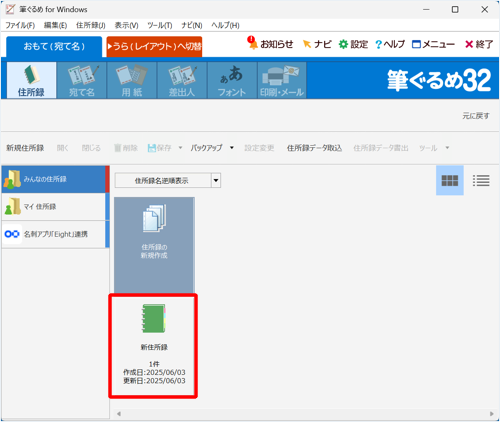Switch to list view
The height and width of the screenshot is (422, 500).
point(481,180)
